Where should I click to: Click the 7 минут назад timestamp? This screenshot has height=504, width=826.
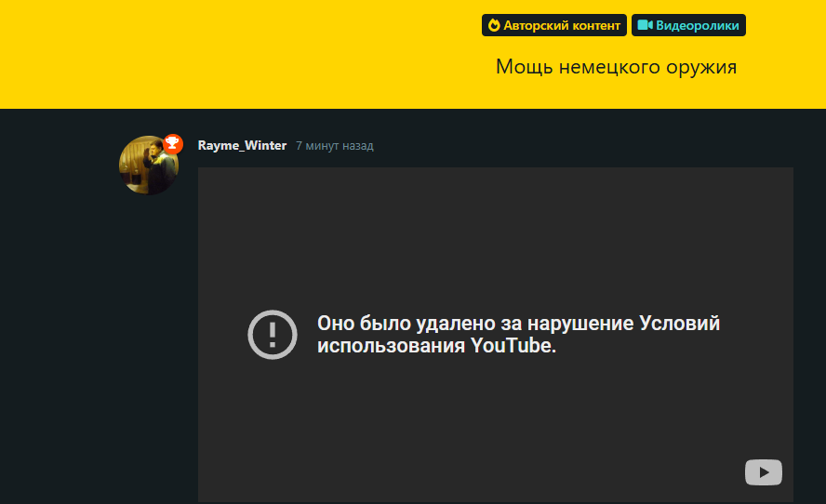[x=335, y=146]
